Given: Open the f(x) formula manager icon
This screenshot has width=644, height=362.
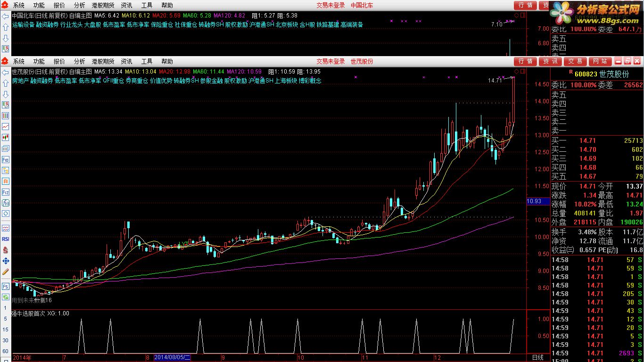Looking at the screenshot, I should point(5,203).
